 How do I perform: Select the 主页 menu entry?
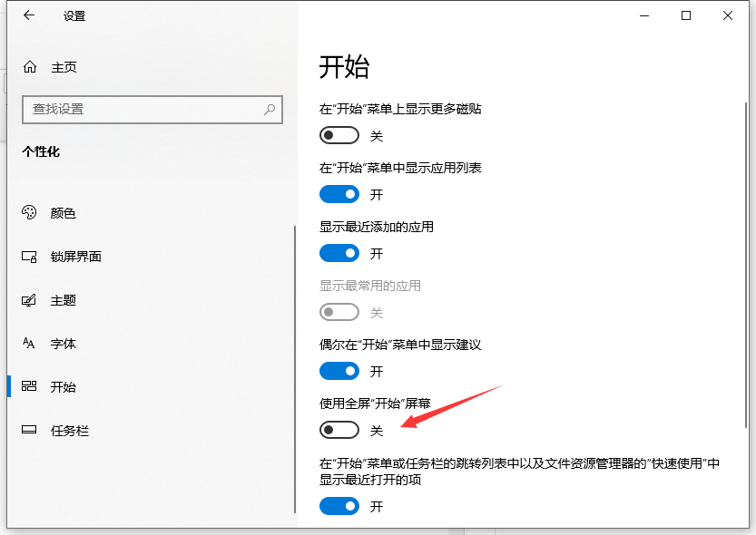64,65
